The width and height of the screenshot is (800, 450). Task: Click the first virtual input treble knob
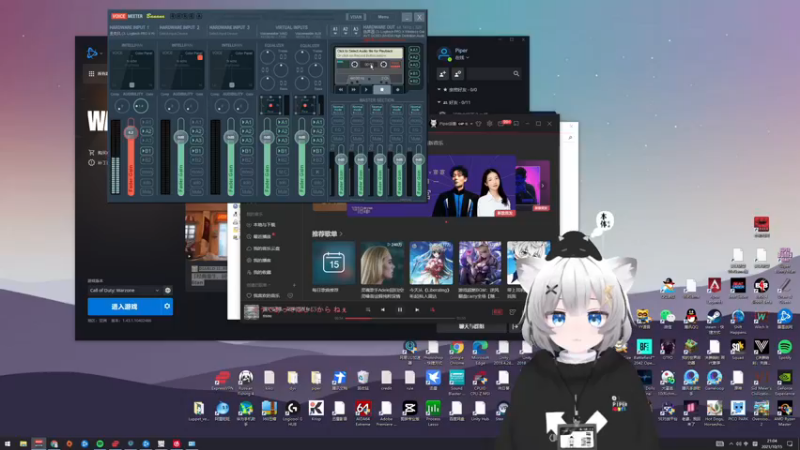click(267, 57)
